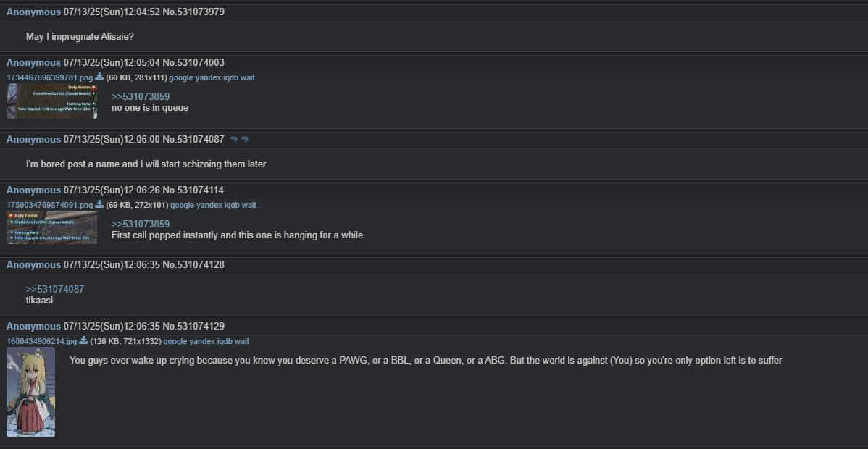Click post number No.531074128
Viewport: 868px width, 449px height.
pyautogui.click(x=193, y=264)
